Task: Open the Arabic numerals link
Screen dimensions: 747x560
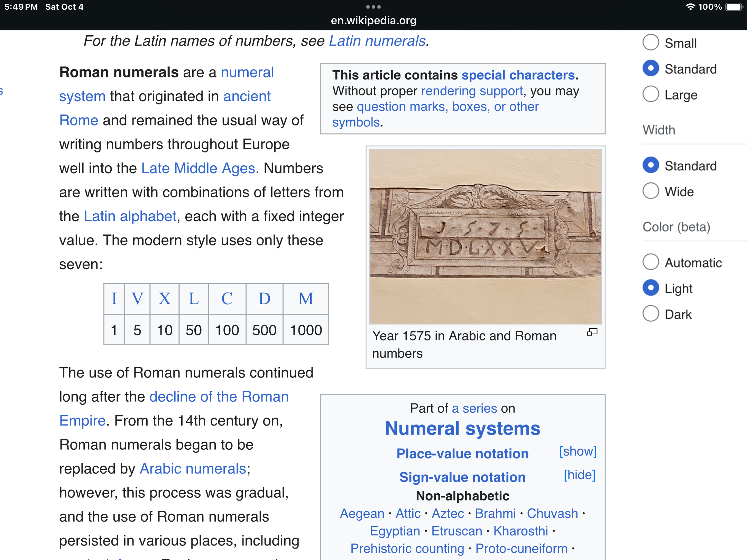Action: pyautogui.click(x=193, y=469)
